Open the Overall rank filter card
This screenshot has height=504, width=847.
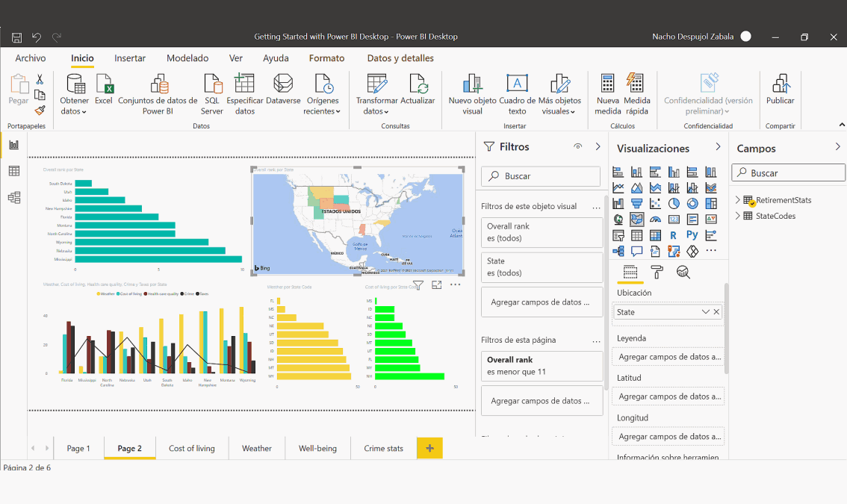click(542, 232)
